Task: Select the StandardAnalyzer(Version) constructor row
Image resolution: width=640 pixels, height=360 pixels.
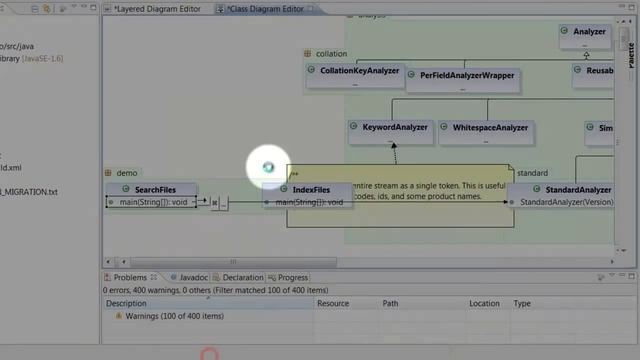Action: (561, 202)
